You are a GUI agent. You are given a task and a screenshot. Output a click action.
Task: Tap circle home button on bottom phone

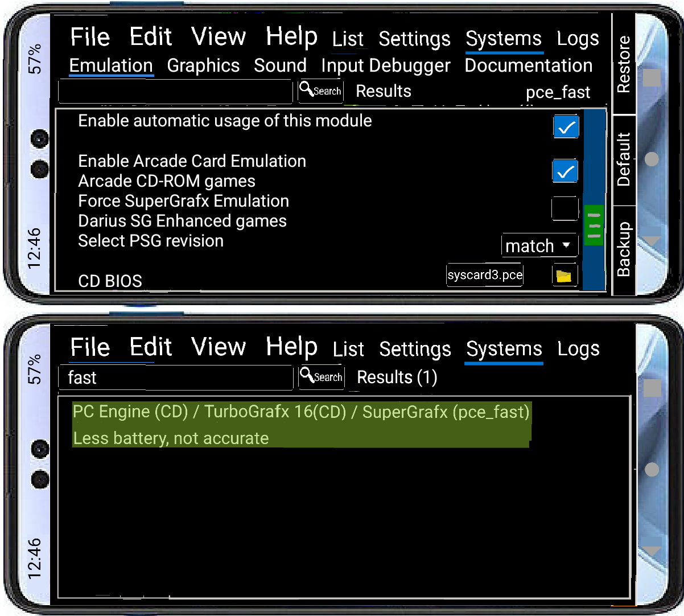pyautogui.click(x=652, y=470)
